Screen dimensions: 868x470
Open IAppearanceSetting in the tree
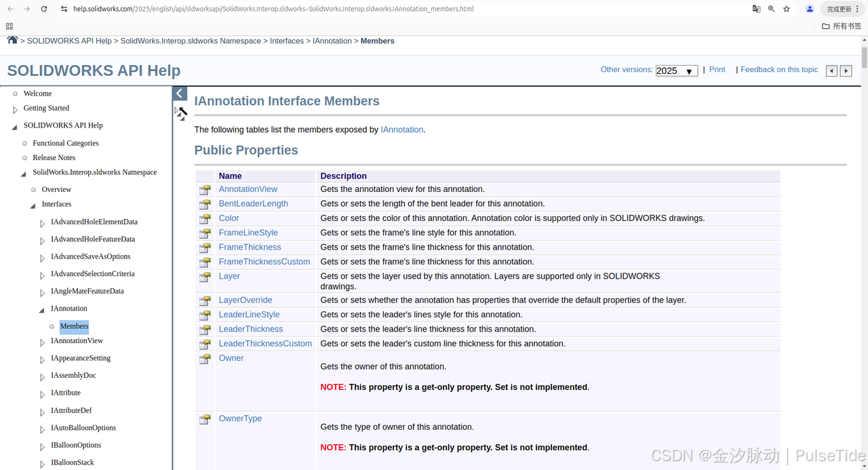81,358
